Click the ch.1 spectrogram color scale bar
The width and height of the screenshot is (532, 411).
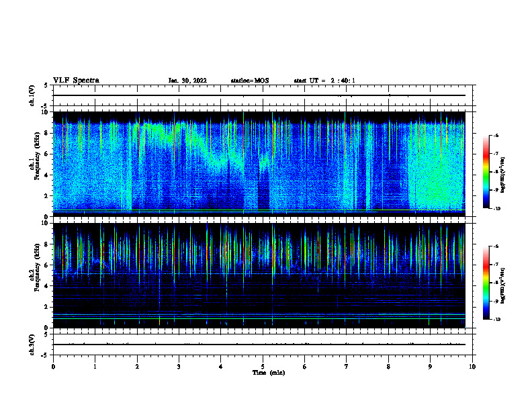pyautogui.click(x=486, y=172)
